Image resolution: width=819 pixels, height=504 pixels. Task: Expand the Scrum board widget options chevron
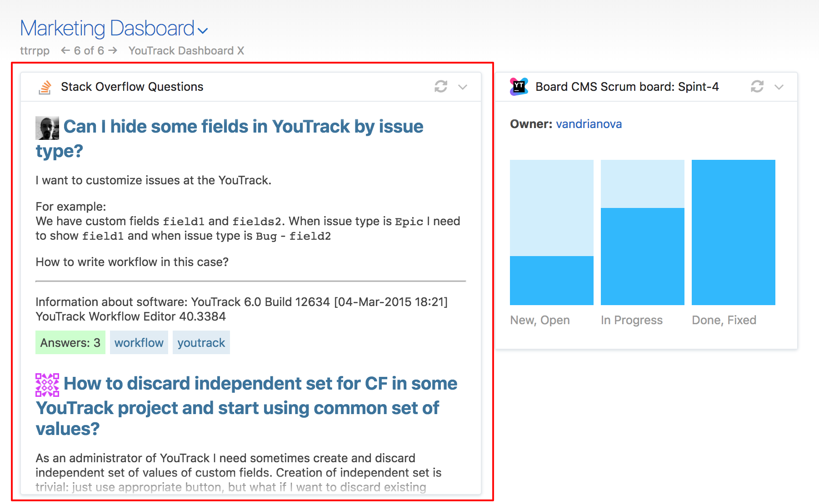point(779,87)
